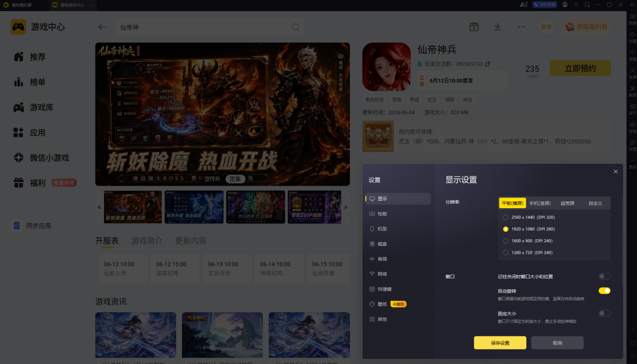This screenshot has width=637, height=364.
Task: Go to 游戏库 in the sidebar
Action: [34, 107]
